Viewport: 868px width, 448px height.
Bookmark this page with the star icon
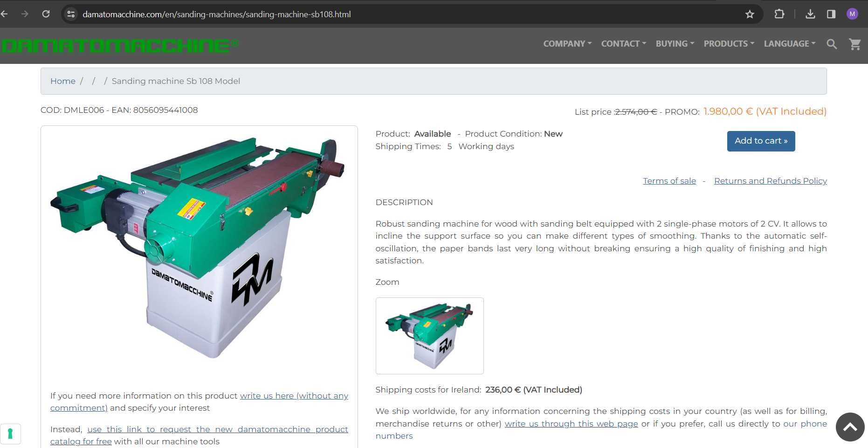click(x=750, y=14)
